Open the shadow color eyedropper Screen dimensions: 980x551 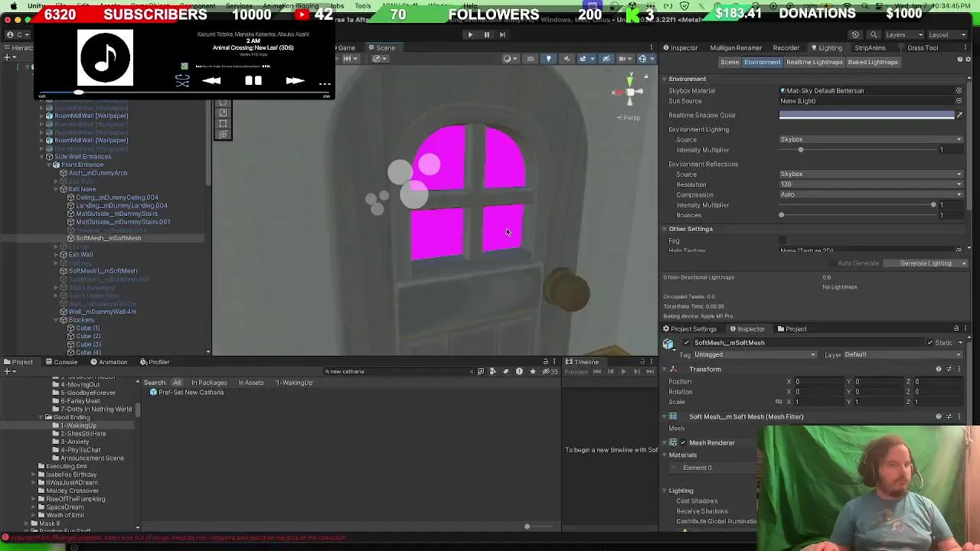click(959, 115)
